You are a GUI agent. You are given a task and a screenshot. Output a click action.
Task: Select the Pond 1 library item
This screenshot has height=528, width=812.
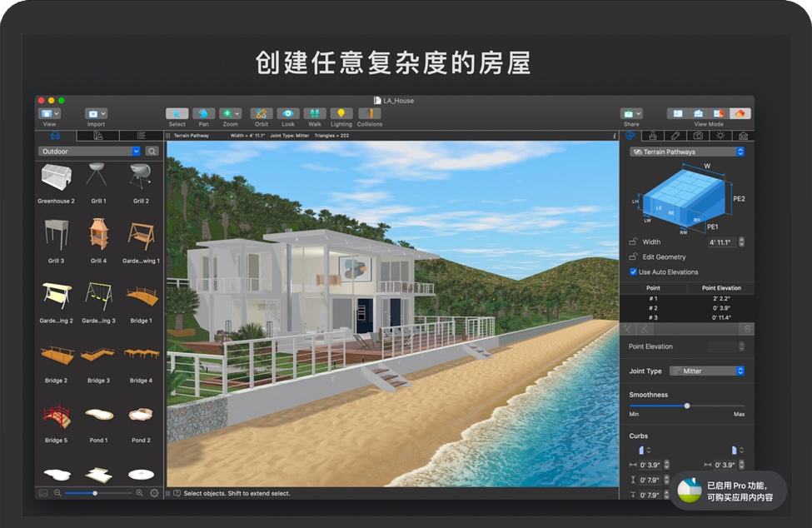pos(98,425)
